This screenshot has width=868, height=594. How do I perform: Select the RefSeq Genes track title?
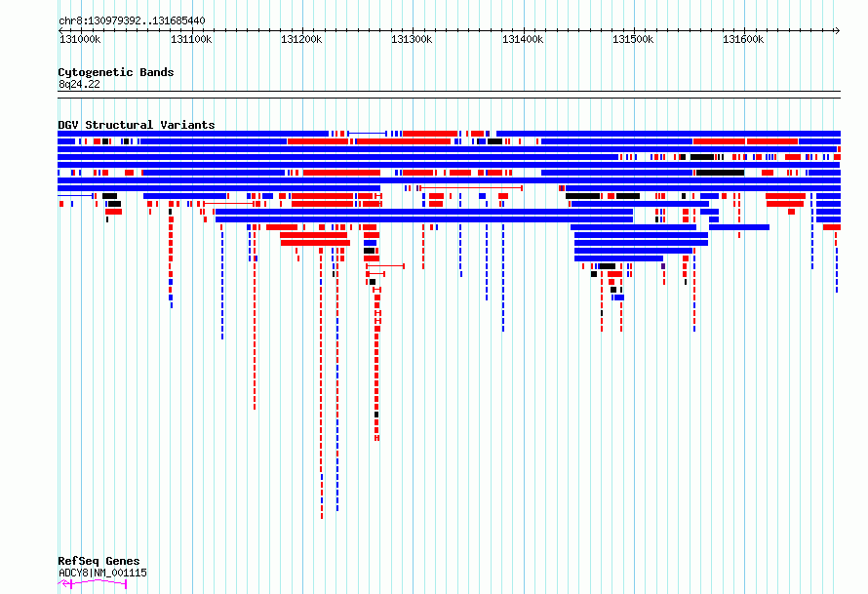99,561
